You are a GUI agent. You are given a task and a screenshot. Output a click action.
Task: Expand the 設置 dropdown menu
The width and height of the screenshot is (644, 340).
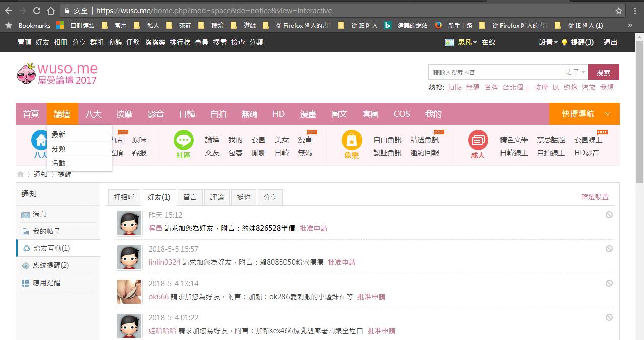pos(548,43)
